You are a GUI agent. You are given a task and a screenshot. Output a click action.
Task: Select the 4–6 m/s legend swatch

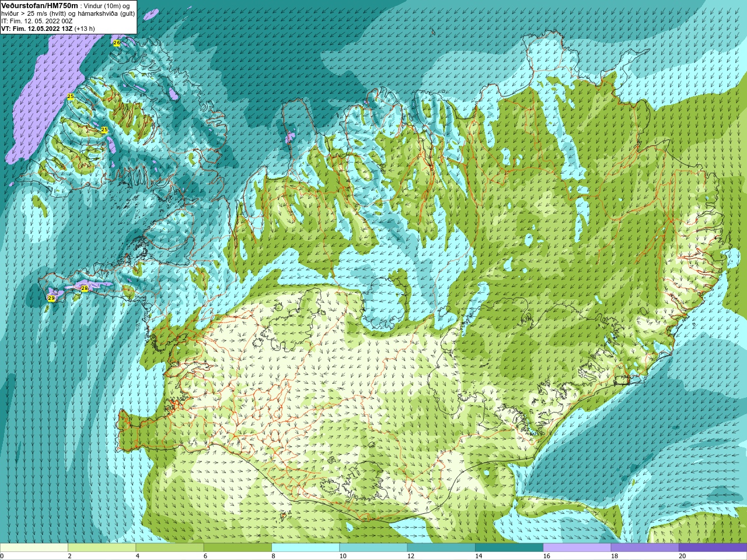click(x=169, y=548)
